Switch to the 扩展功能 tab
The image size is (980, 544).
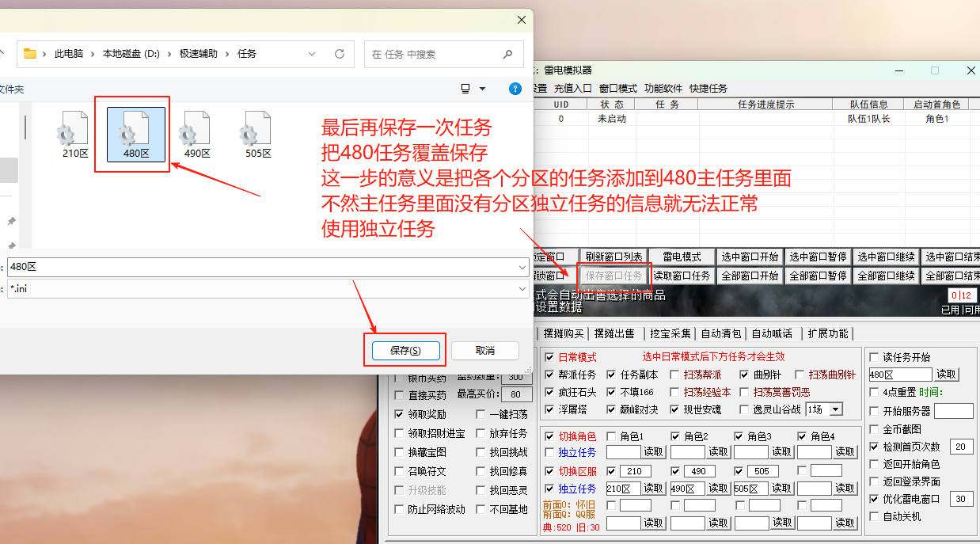click(x=828, y=333)
